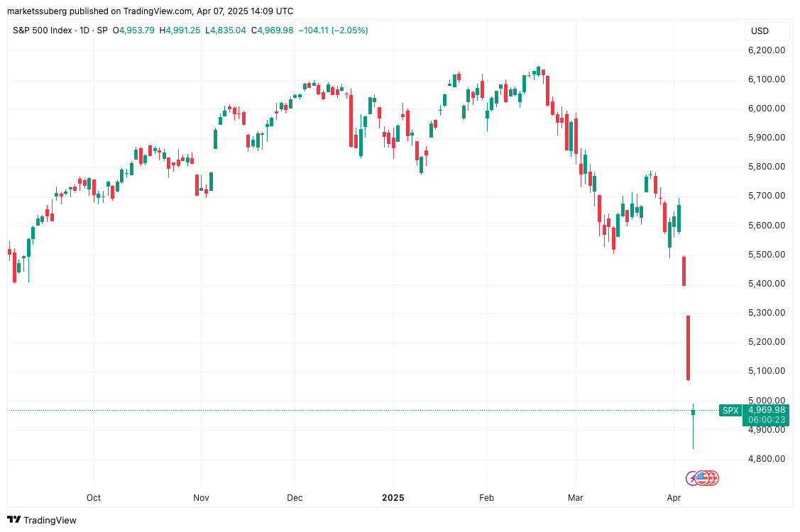Viewport: 800px width, 532px height.
Task: Click the Mar label on time axis
Action: pos(576,498)
